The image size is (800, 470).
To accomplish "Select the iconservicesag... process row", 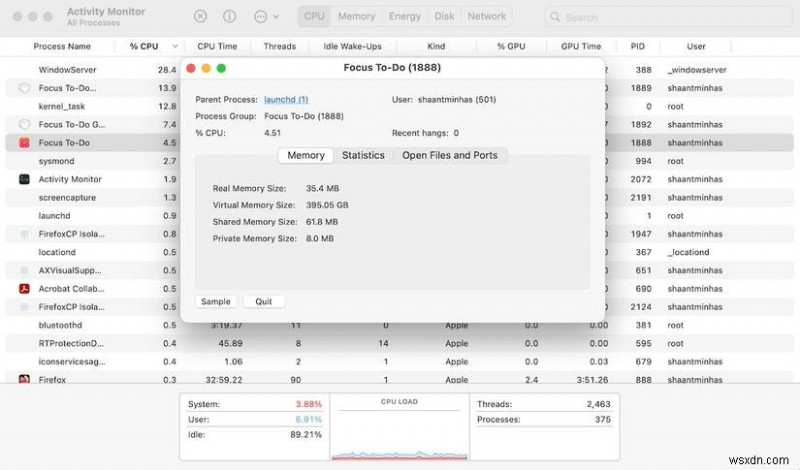I will pyautogui.click(x=399, y=361).
